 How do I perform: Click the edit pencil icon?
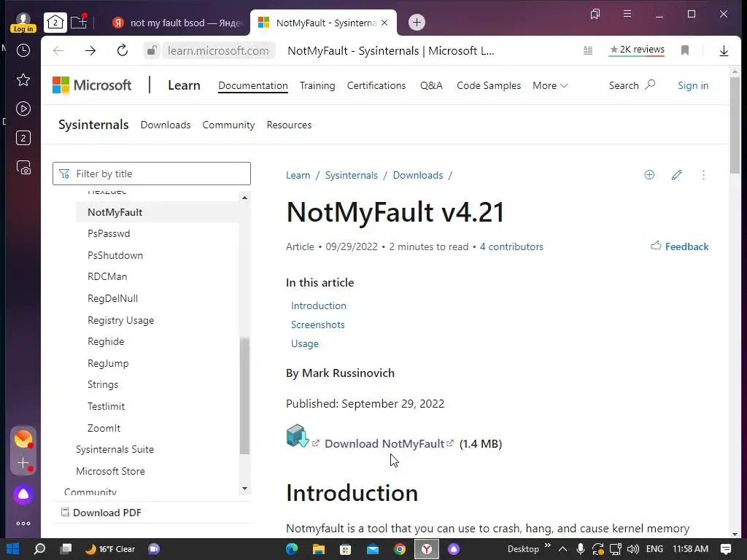(676, 175)
